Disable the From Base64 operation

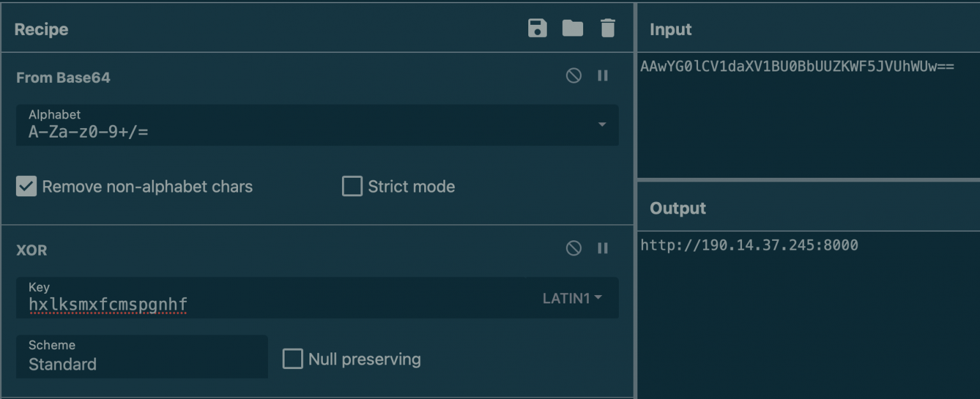(x=574, y=75)
